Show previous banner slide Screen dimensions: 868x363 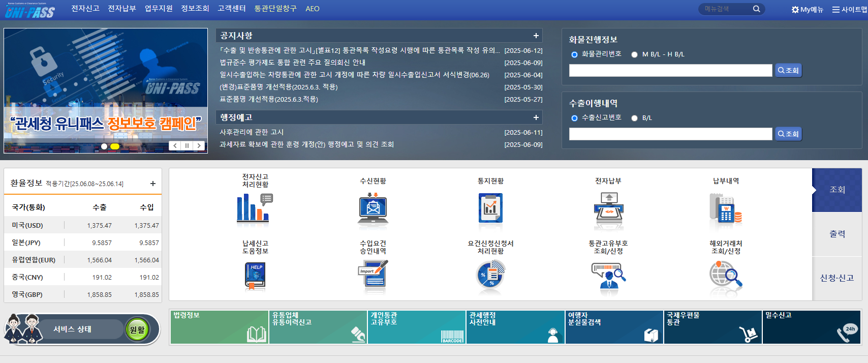175,145
